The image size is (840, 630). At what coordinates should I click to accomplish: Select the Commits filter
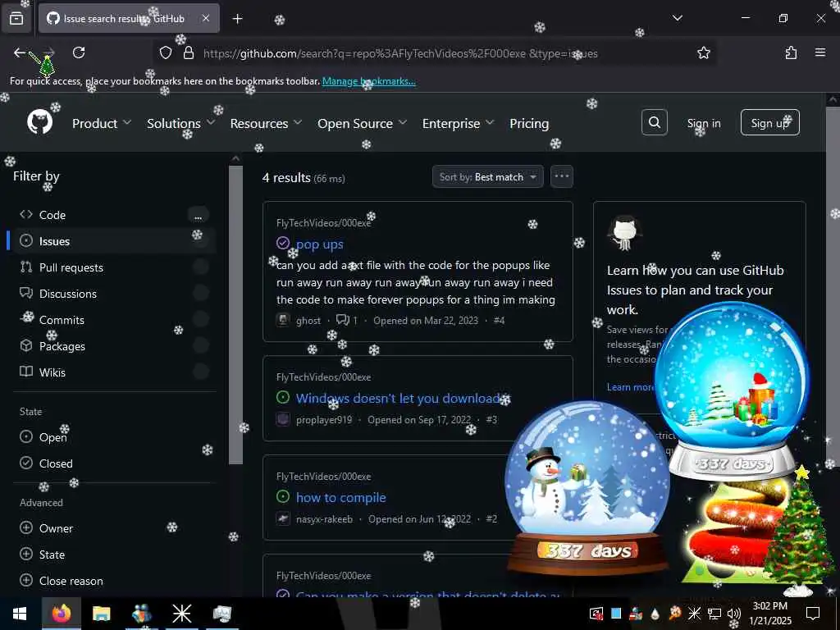[112, 320]
